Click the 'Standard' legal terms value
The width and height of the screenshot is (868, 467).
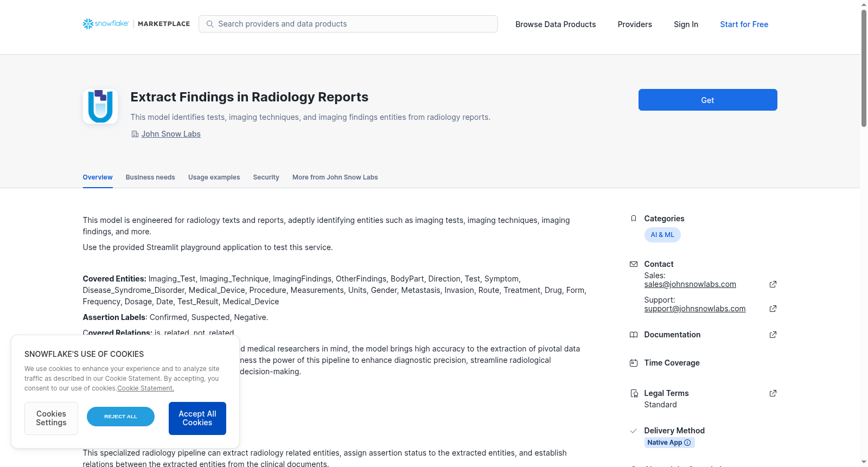660,405
